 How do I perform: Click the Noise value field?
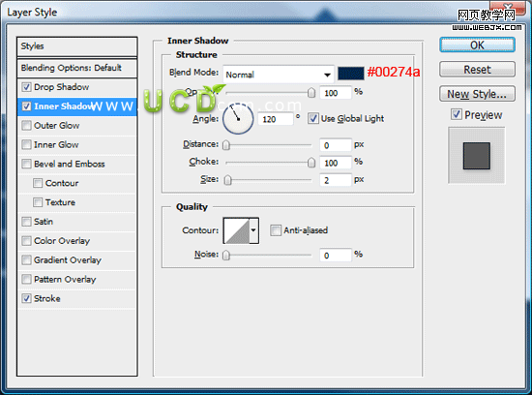(x=336, y=255)
